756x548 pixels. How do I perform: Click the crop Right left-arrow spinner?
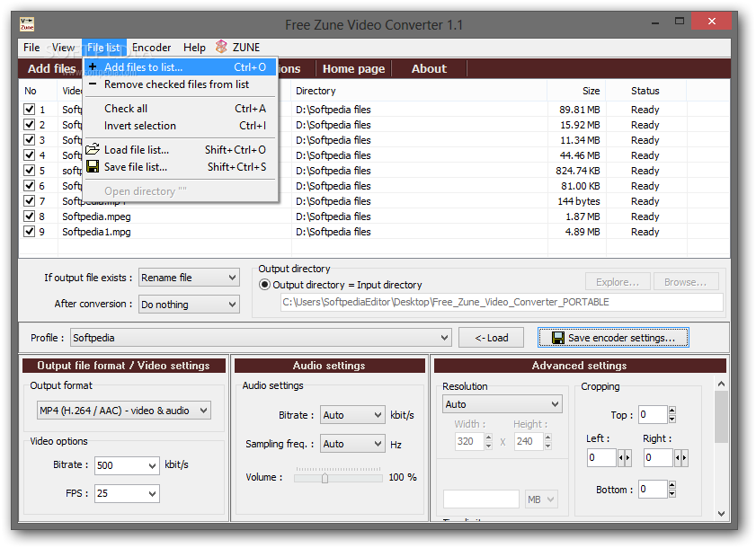pos(678,457)
